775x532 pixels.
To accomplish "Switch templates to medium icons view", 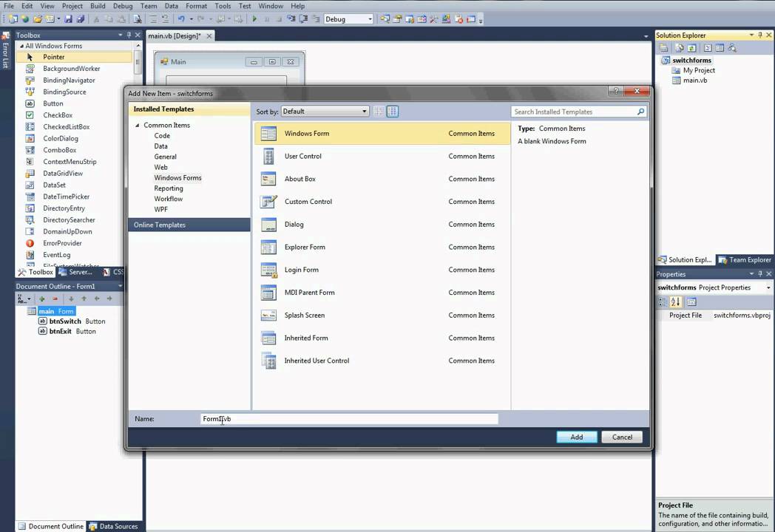I will click(x=393, y=112).
